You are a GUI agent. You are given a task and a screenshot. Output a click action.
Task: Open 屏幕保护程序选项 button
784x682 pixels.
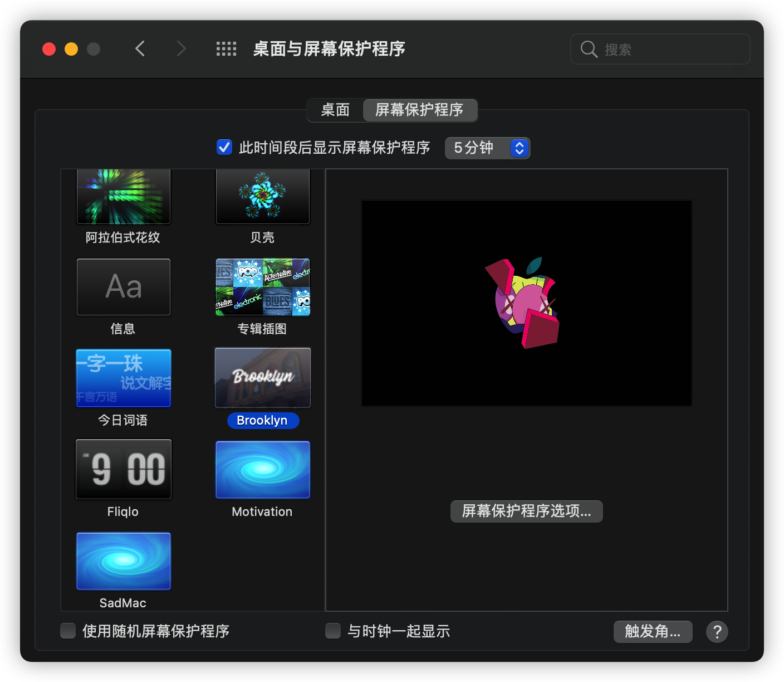coord(527,511)
